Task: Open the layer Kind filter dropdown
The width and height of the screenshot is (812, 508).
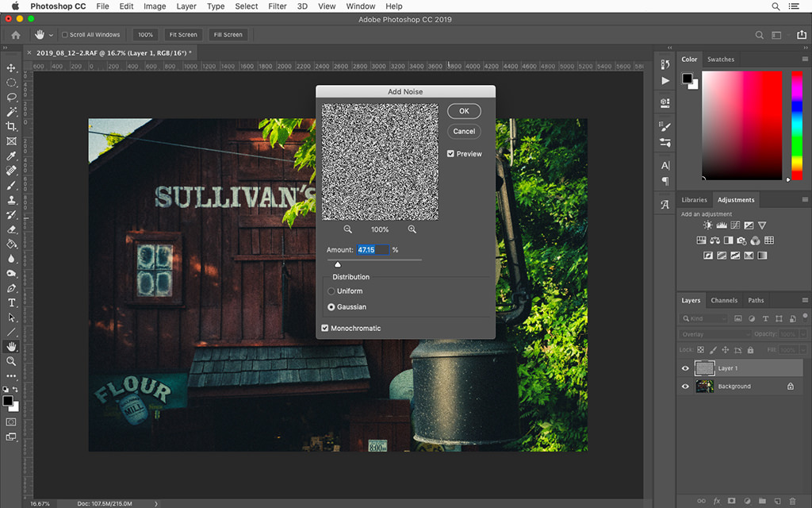Action: tap(704, 318)
